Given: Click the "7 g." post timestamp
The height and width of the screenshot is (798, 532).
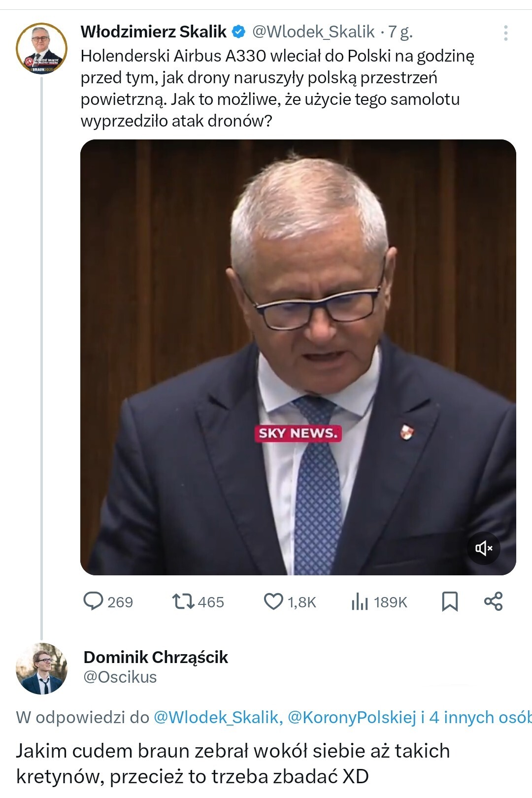Looking at the screenshot, I should 400,32.
